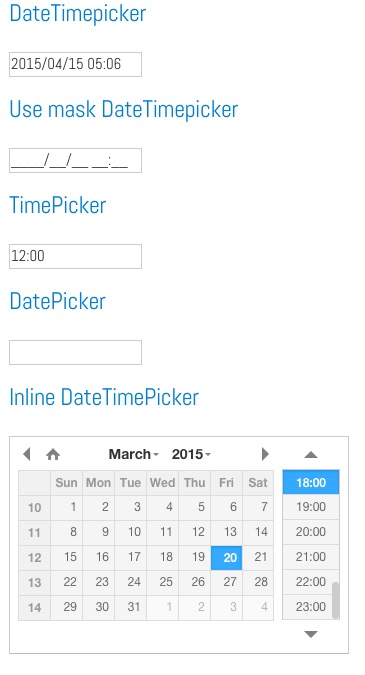Image resolution: width=365 pixels, height=675 pixels.
Task: Open the March month dropdown
Action: click(x=133, y=454)
